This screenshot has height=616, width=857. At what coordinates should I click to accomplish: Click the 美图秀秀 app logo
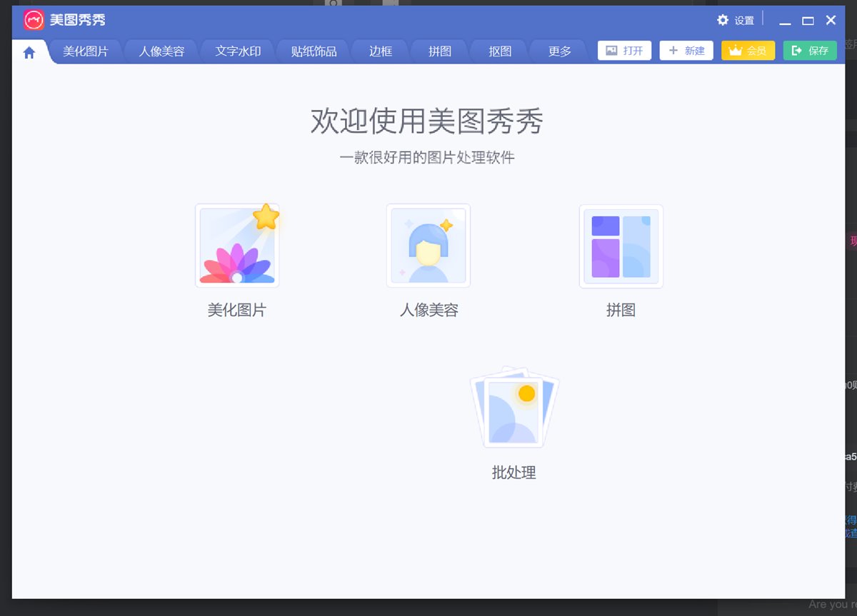(34, 20)
